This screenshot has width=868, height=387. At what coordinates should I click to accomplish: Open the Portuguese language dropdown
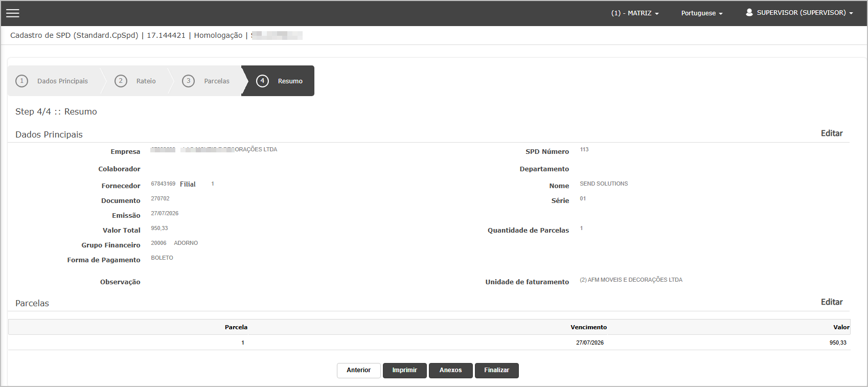[702, 13]
